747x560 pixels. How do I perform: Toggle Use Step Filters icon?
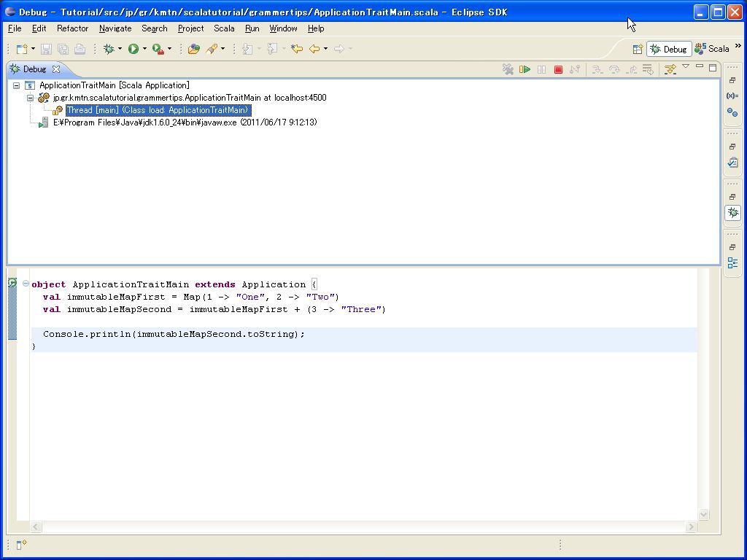pos(670,69)
